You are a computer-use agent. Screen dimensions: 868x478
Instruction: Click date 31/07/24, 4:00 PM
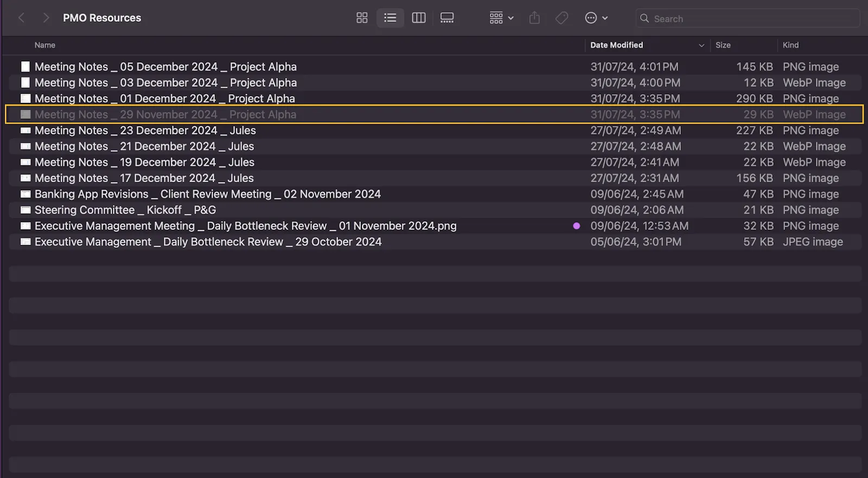pos(635,82)
